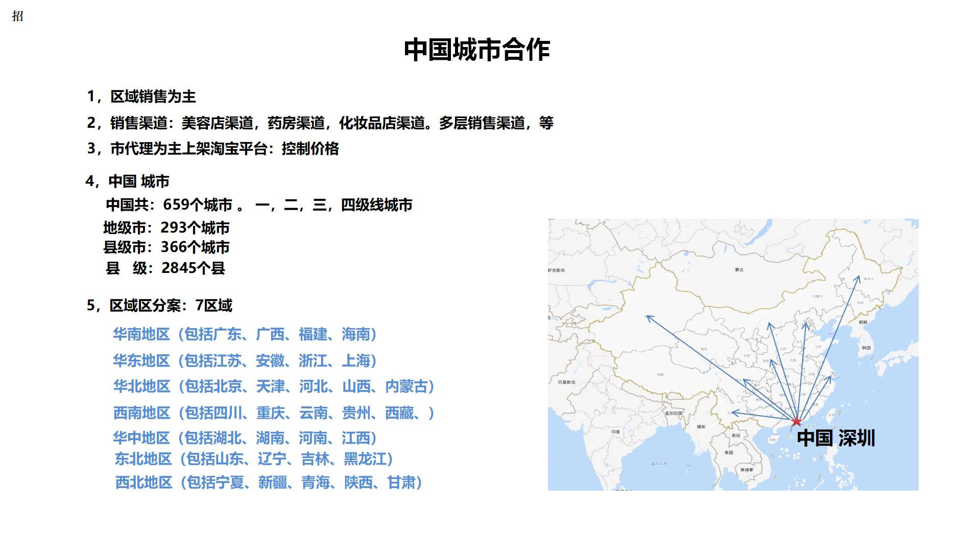Click the red star marking Shenzhen
980x552 pixels.
[x=796, y=422]
